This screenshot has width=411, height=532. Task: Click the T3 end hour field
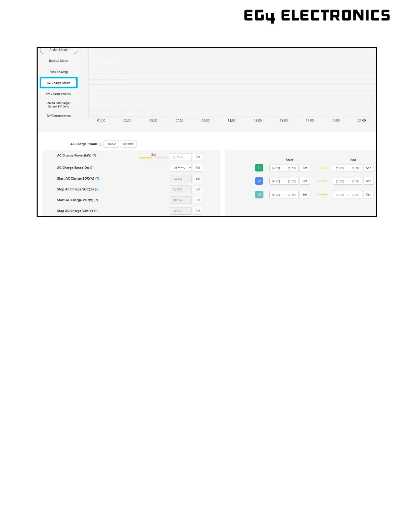[x=340, y=195]
